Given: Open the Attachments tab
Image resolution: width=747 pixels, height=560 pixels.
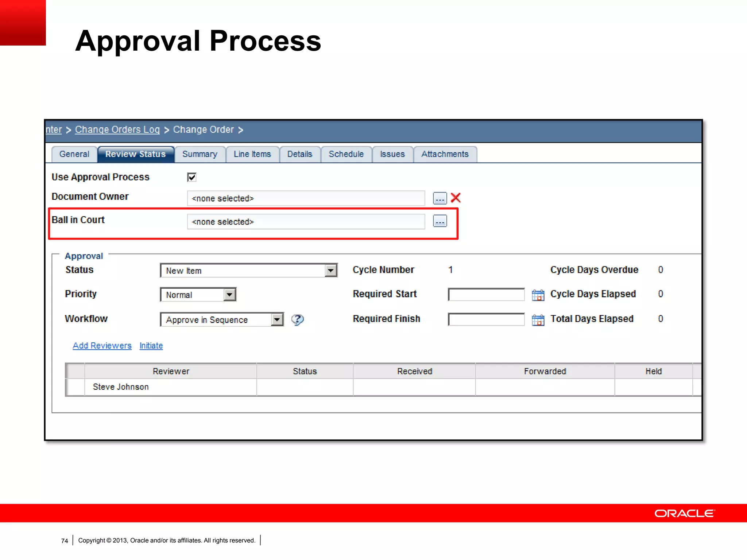Looking at the screenshot, I should click(445, 154).
